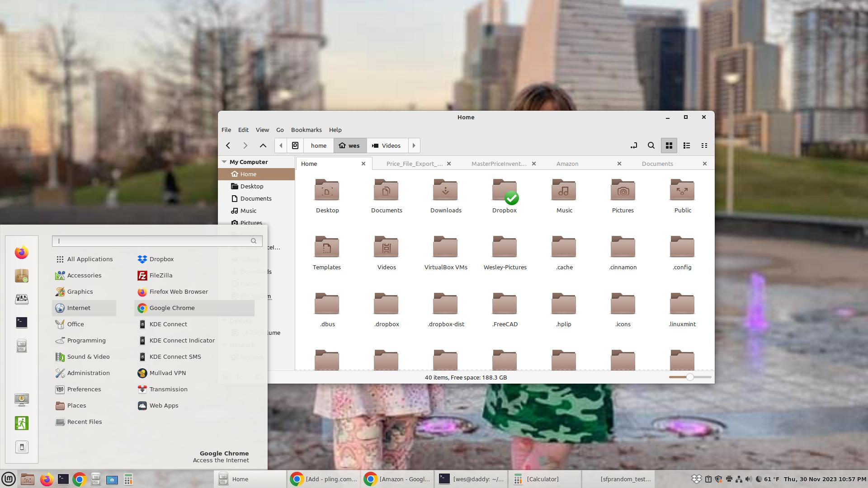Click the back arrow in file manager toolbar
Screen dimensions: 868x488
click(228, 145)
